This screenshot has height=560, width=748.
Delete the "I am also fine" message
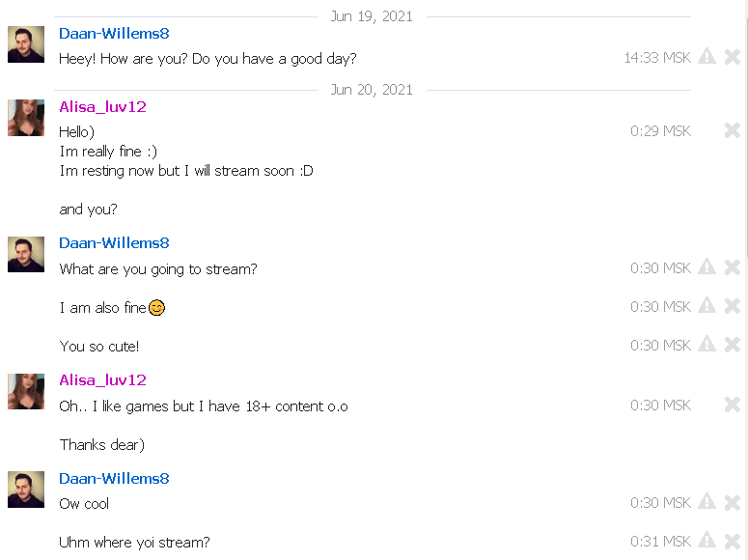(733, 306)
